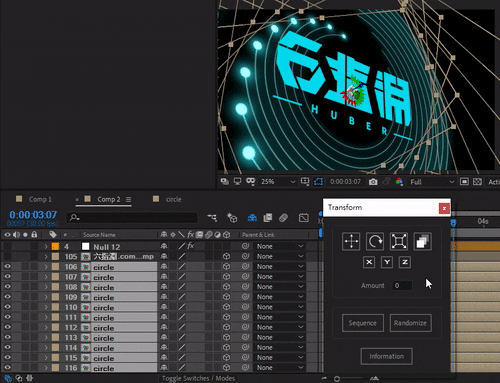
Task: Close the Transform panel
Action: [x=444, y=208]
